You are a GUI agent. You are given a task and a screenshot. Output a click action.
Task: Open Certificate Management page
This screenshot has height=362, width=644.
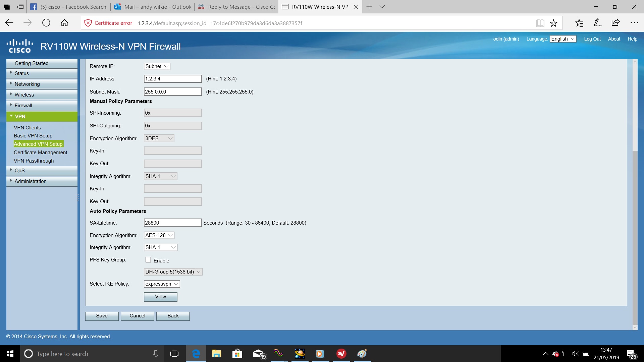point(41,153)
